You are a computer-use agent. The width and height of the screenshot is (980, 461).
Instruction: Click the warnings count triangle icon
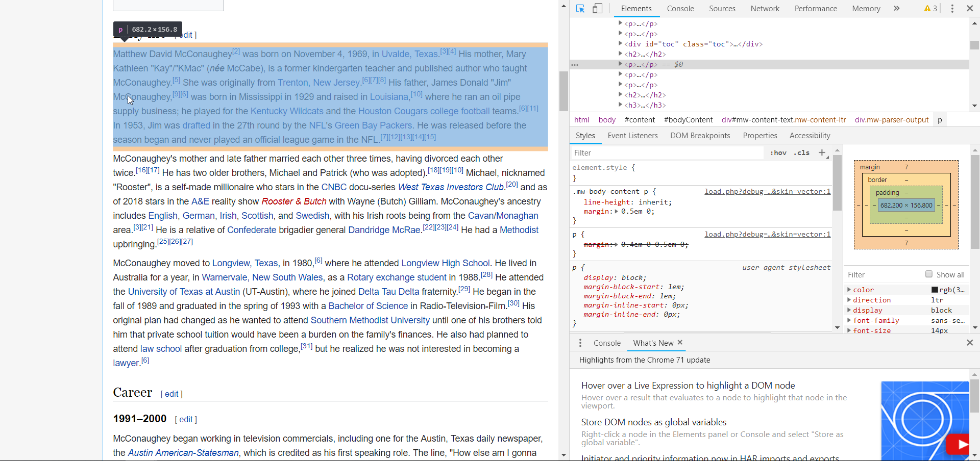point(927,9)
